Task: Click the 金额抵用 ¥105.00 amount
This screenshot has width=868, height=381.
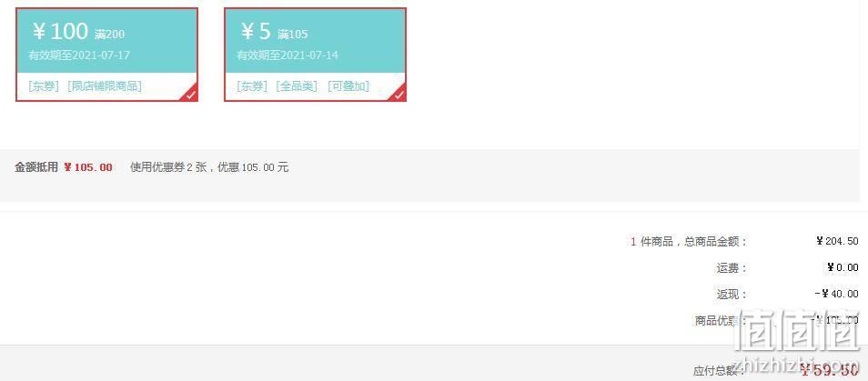Action: [88, 167]
